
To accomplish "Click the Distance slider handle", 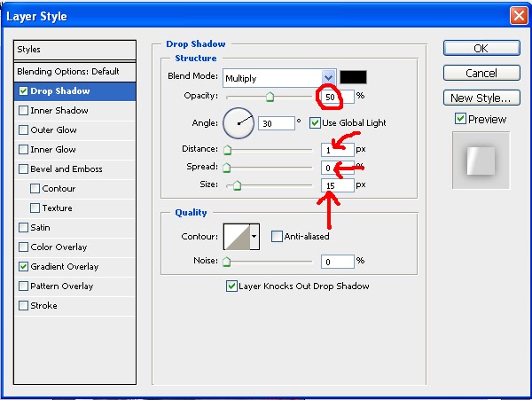I will pyautogui.click(x=227, y=150).
